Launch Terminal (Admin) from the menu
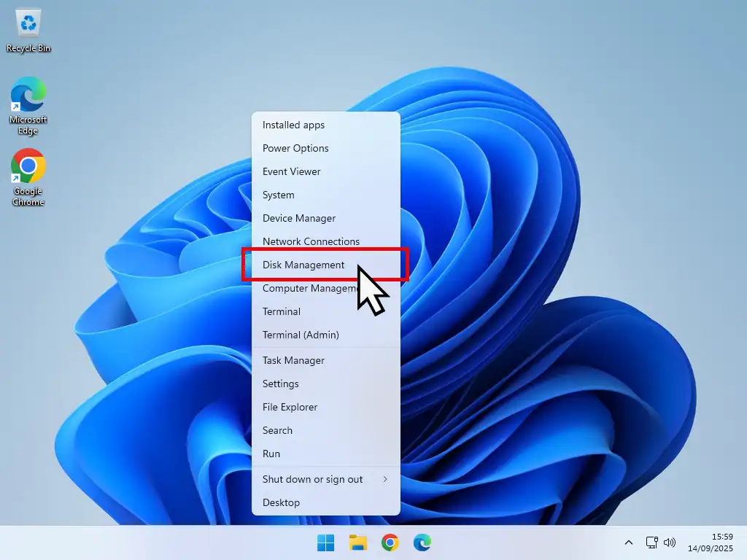747x560 pixels. [326, 335]
